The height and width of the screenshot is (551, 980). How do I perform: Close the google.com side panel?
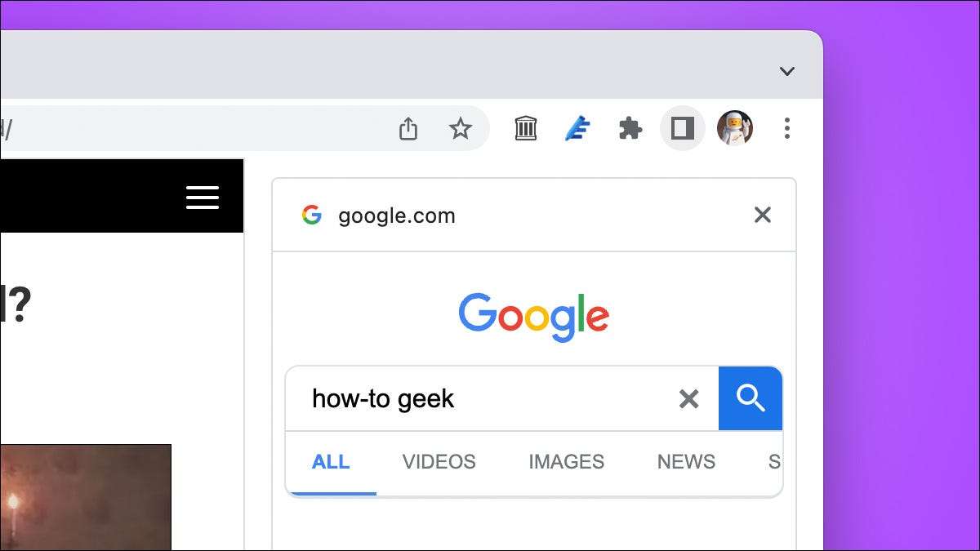pyautogui.click(x=762, y=215)
